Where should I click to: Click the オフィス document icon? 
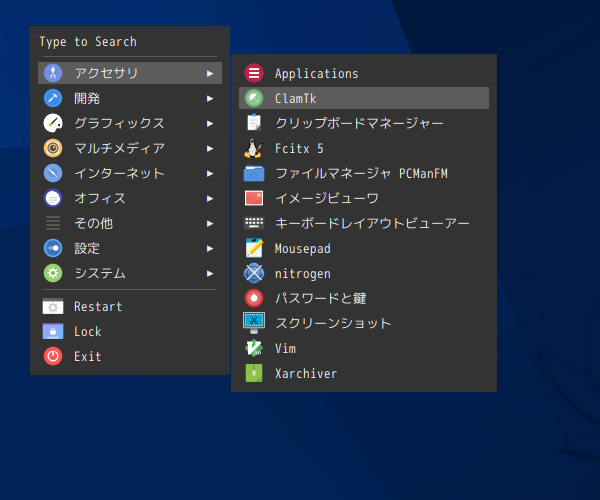(53, 198)
